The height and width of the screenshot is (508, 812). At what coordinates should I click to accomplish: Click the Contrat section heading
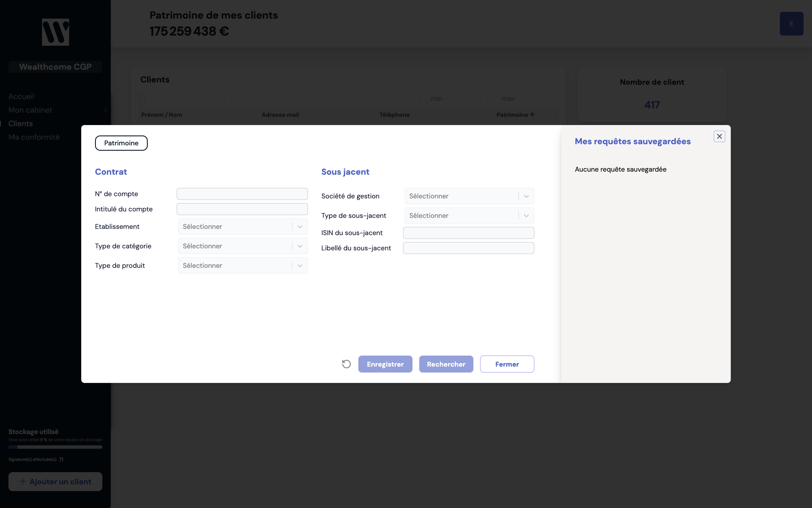111,172
